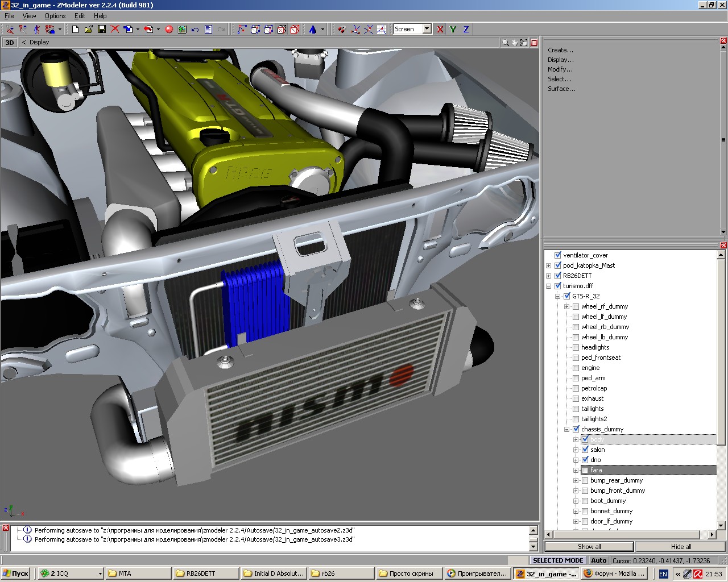The width and height of the screenshot is (728, 582).
Task: Collapse the chassis_dummy tree node
Action: [567, 429]
